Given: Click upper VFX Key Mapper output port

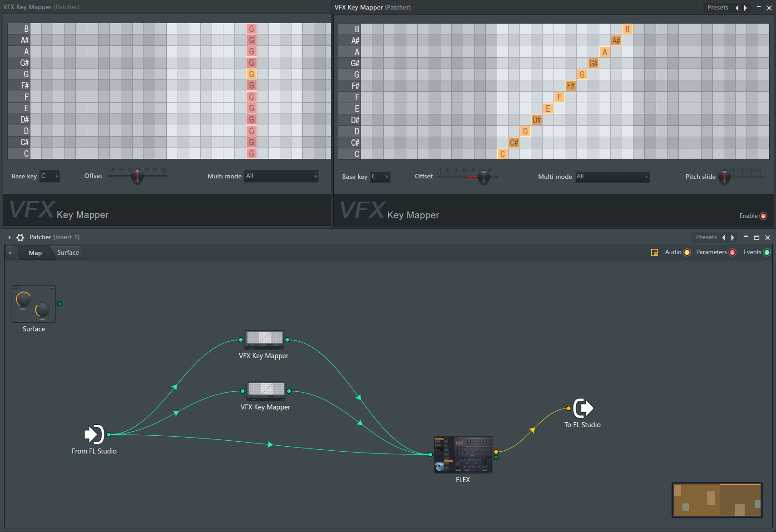Looking at the screenshot, I should (287, 340).
